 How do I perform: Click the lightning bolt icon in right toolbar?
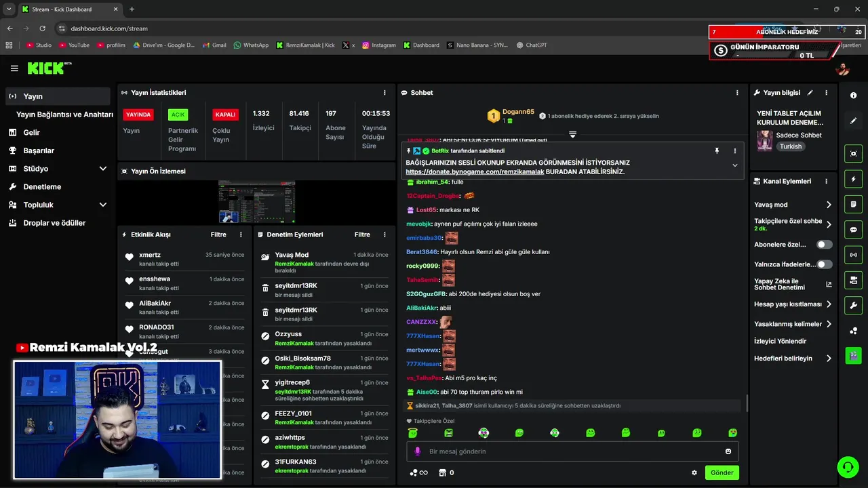click(x=853, y=179)
